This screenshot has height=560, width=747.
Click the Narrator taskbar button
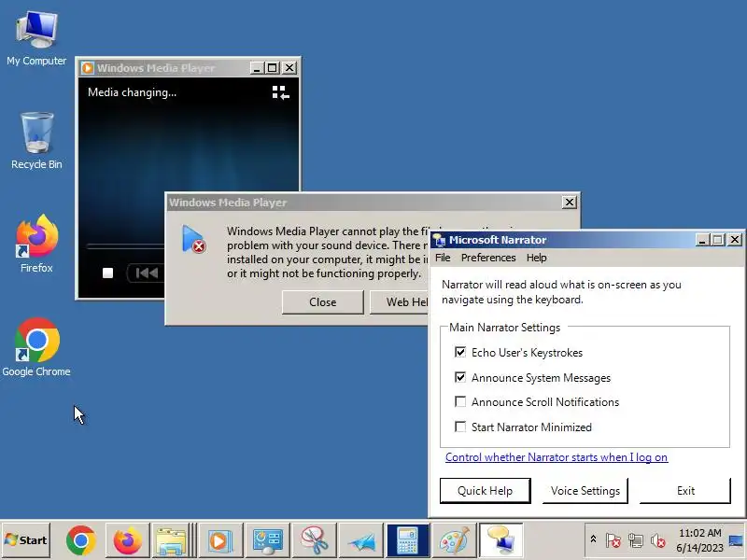[x=501, y=540]
